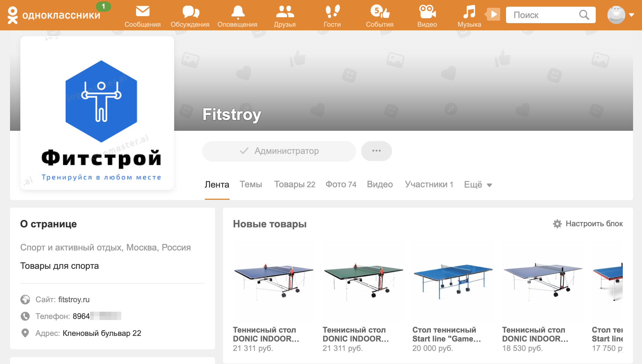Open the Новые товары heading
This screenshot has height=364, width=642.
tap(270, 224)
